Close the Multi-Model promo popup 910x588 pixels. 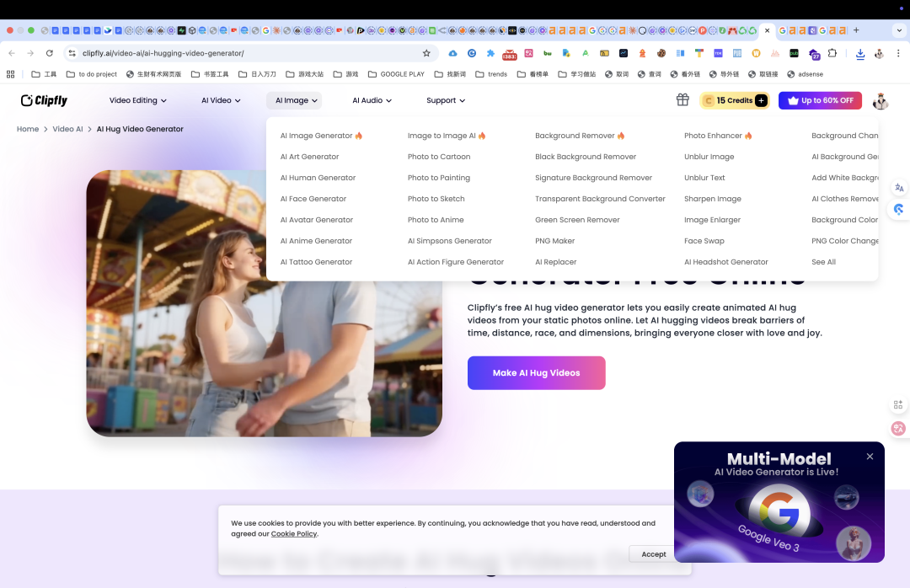click(870, 457)
